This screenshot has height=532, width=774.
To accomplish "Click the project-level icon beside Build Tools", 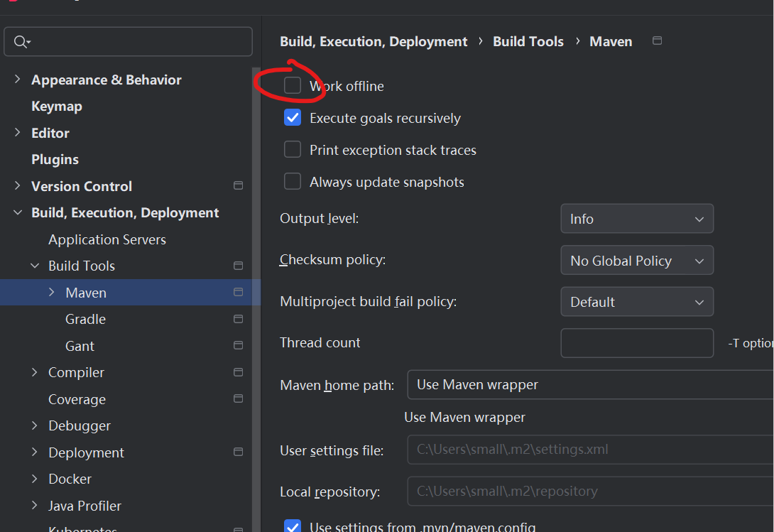I will coord(238,266).
